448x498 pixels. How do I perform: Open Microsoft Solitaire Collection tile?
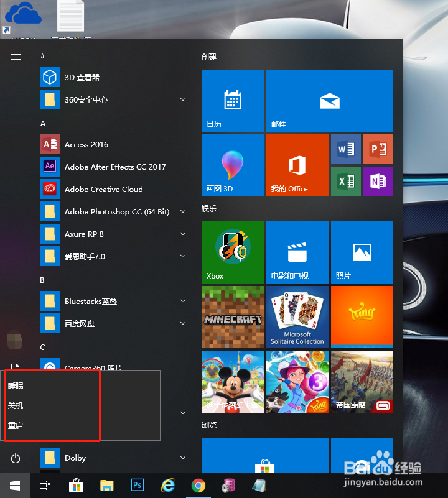click(x=297, y=317)
